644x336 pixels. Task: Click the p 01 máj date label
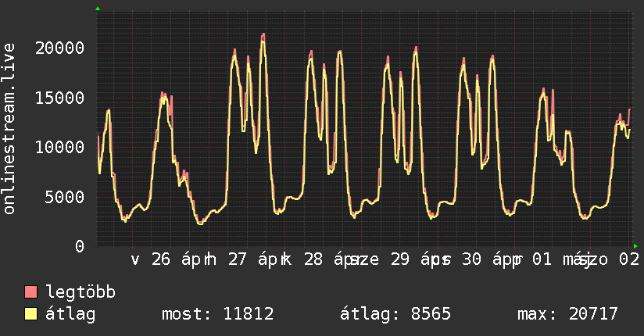553,259
